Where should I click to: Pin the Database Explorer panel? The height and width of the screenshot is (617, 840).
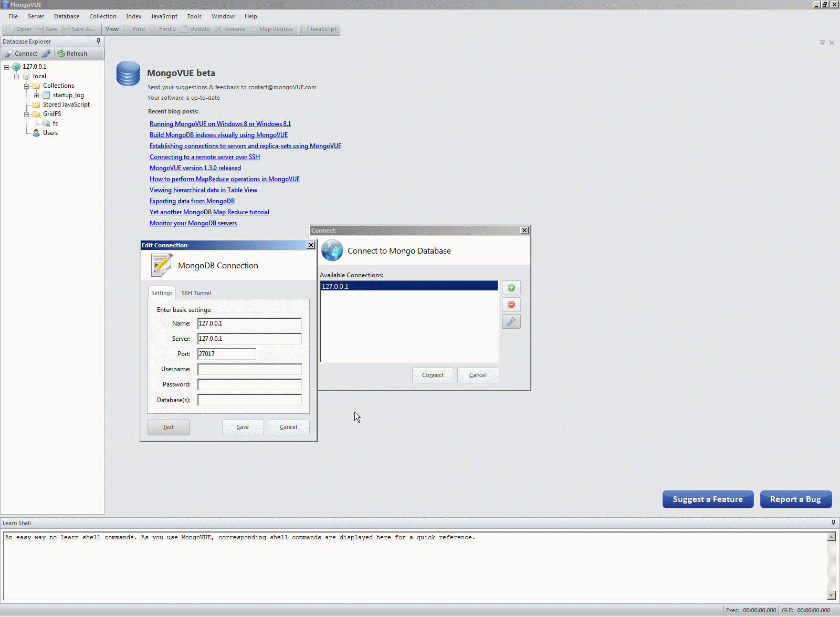(x=98, y=41)
